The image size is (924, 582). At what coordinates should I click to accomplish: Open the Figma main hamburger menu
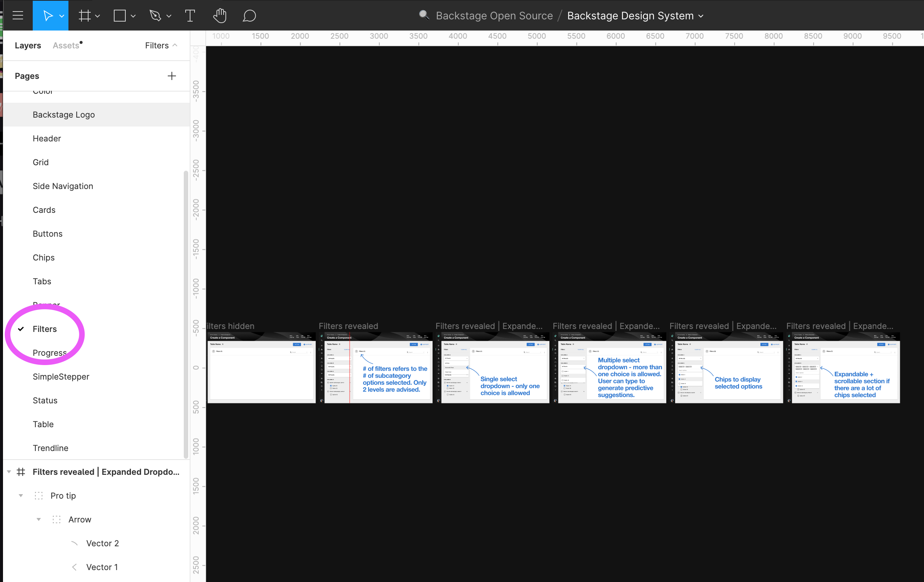[17, 15]
